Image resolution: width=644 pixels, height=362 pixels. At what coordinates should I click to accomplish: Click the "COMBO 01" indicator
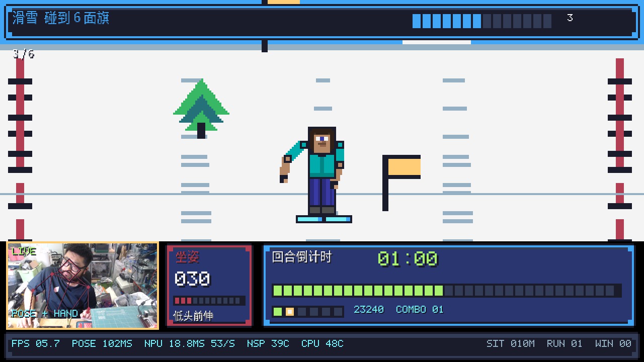pos(420,309)
